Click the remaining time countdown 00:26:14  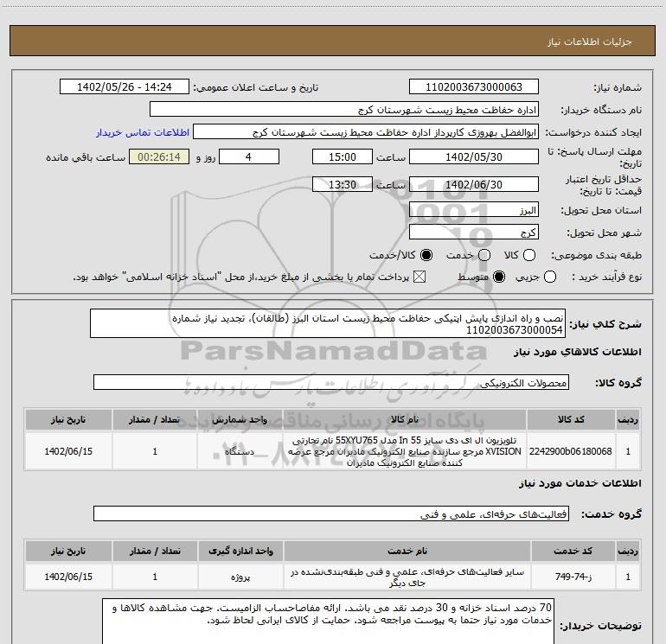[159, 156]
